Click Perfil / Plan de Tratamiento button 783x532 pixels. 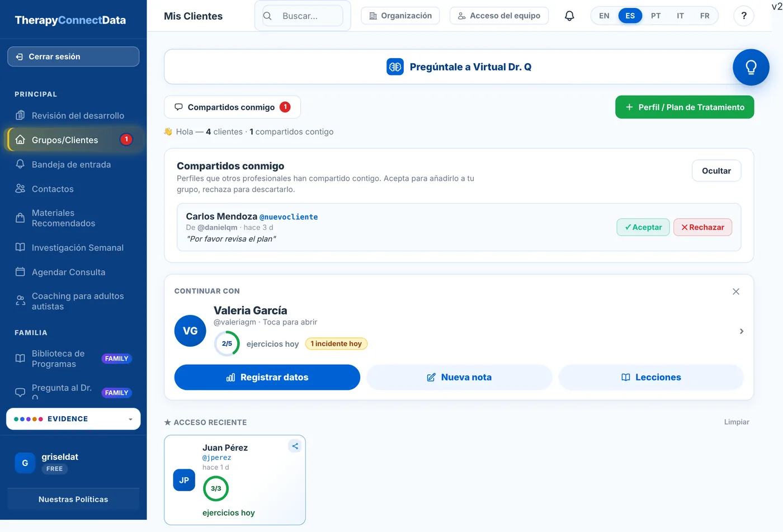pyautogui.click(x=685, y=107)
